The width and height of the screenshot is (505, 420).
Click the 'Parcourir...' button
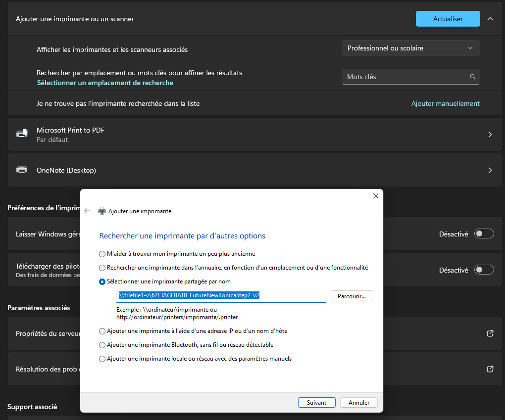click(352, 296)
